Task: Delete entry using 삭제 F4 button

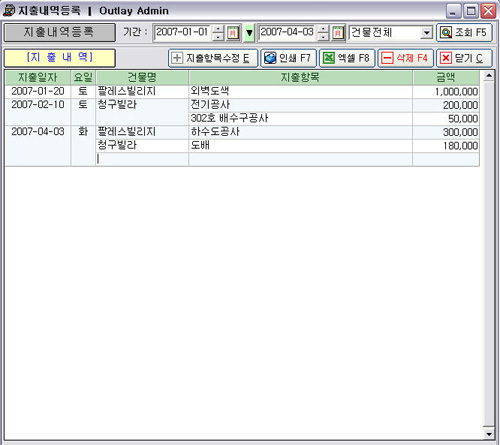Action: click(x=406, y=58)
